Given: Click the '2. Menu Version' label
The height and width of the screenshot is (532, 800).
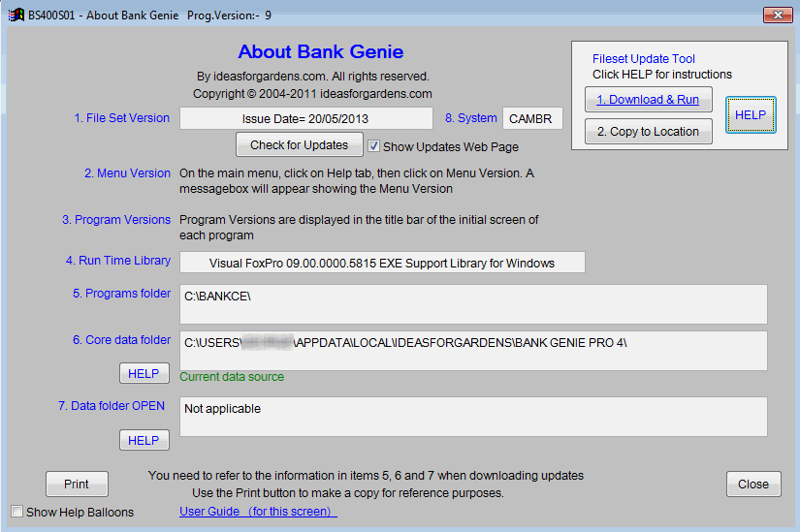Looking at the screenshot, I should (128, 173).
